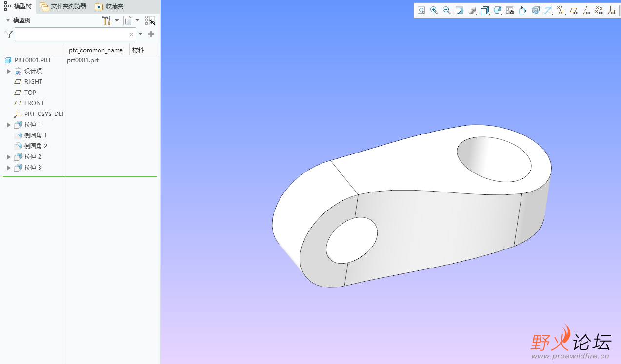Switch to the 模型树 tab
The width and height of the screenshot is (621, 364).
(x=18, y=6)
